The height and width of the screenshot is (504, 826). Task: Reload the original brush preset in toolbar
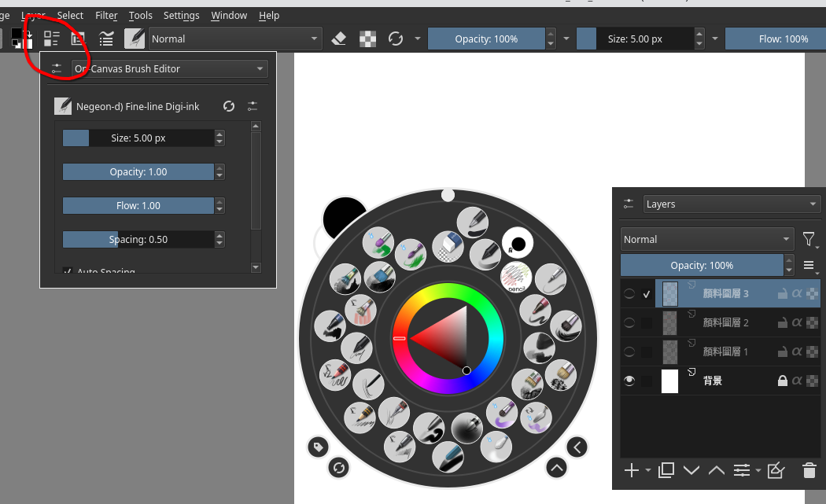tap(396, 39)
